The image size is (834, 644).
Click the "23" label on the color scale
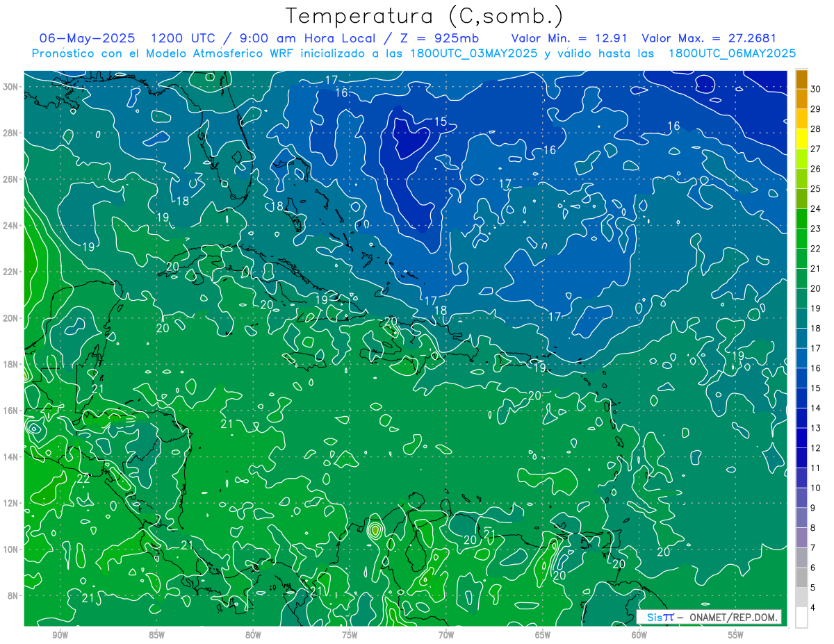pyautogui.click(x=816, y=229)
